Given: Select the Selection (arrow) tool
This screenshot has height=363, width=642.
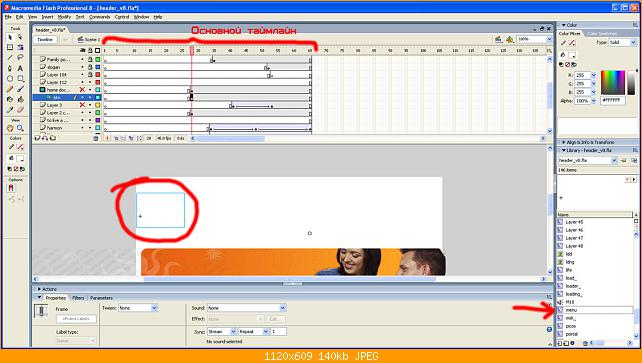Looking at the screenshot, I should coord(10,37).
